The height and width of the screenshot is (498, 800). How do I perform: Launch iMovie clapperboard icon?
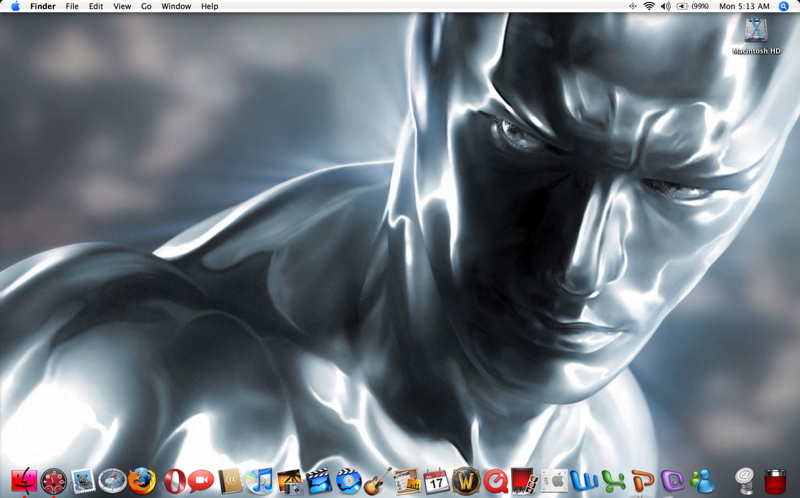319,481
